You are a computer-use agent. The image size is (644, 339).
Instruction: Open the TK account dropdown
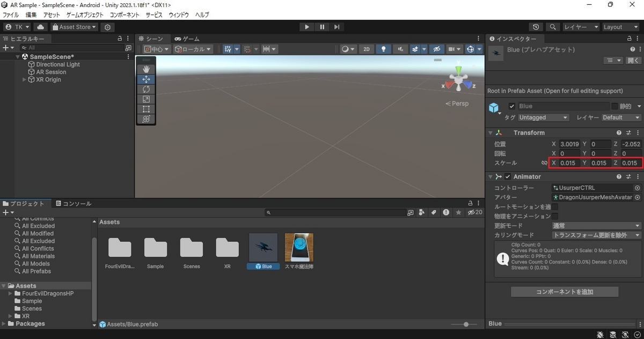click(18, 27)
